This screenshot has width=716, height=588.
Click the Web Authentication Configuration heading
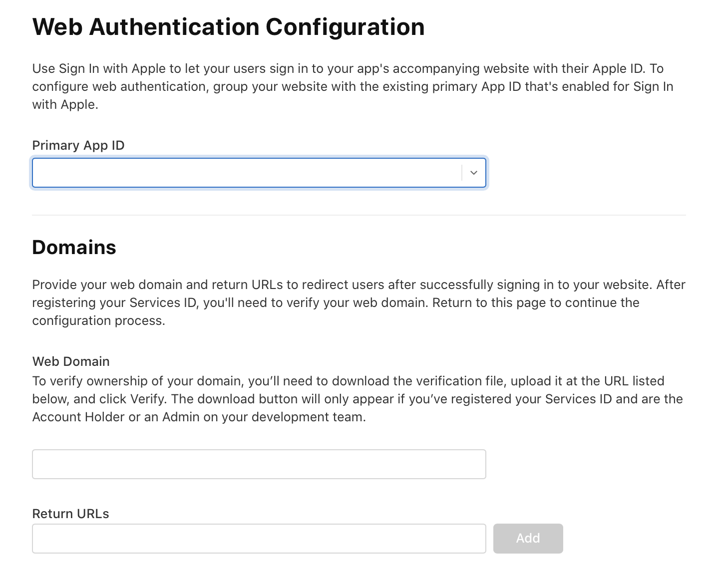click(228, 27)
